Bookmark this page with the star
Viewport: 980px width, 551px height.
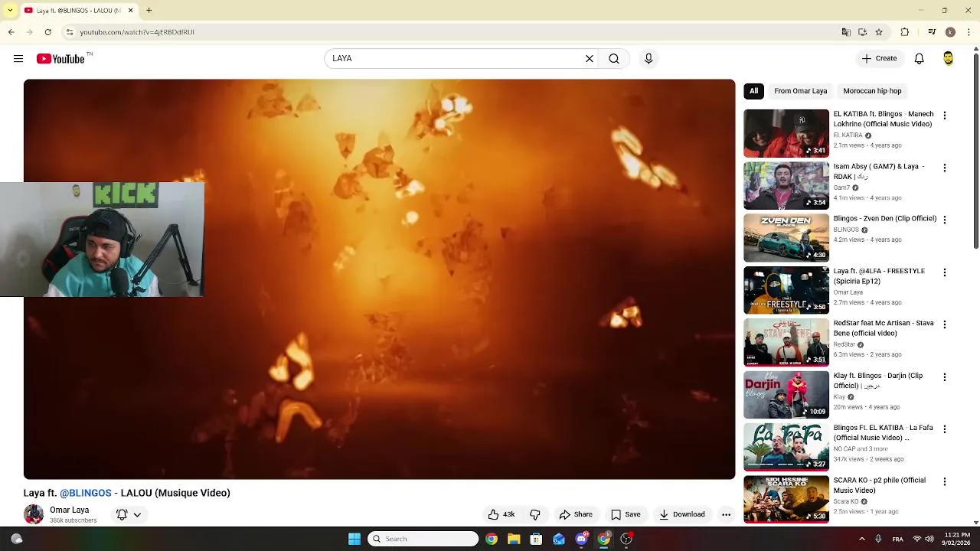click(x=879, y=32)
